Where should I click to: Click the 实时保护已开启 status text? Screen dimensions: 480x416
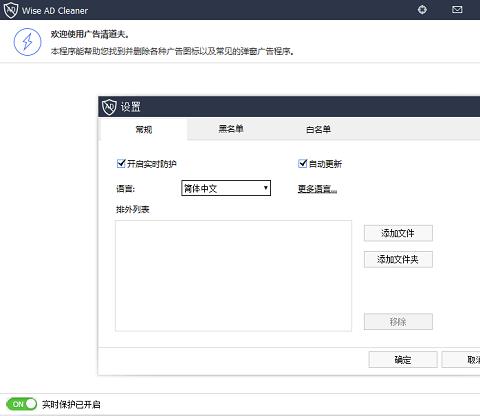71,405
